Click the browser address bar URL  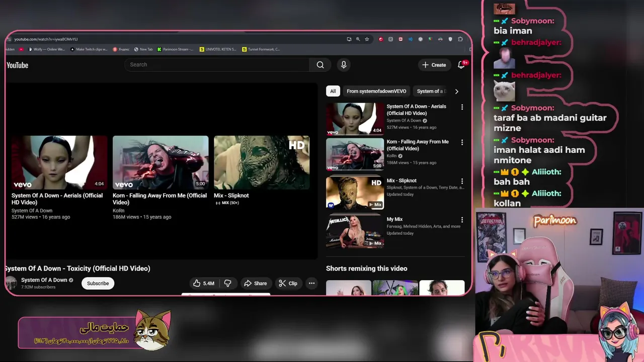click(46, 39)
